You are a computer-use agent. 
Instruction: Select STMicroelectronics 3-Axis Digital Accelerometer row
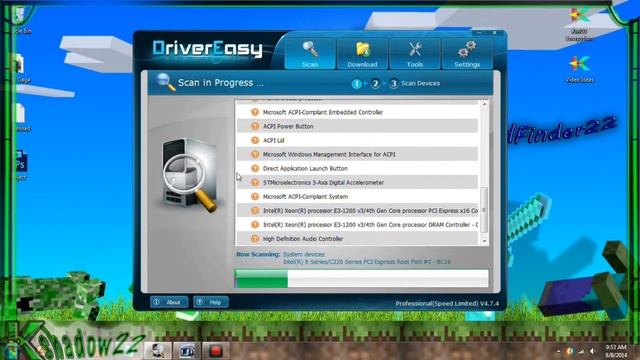357,182
